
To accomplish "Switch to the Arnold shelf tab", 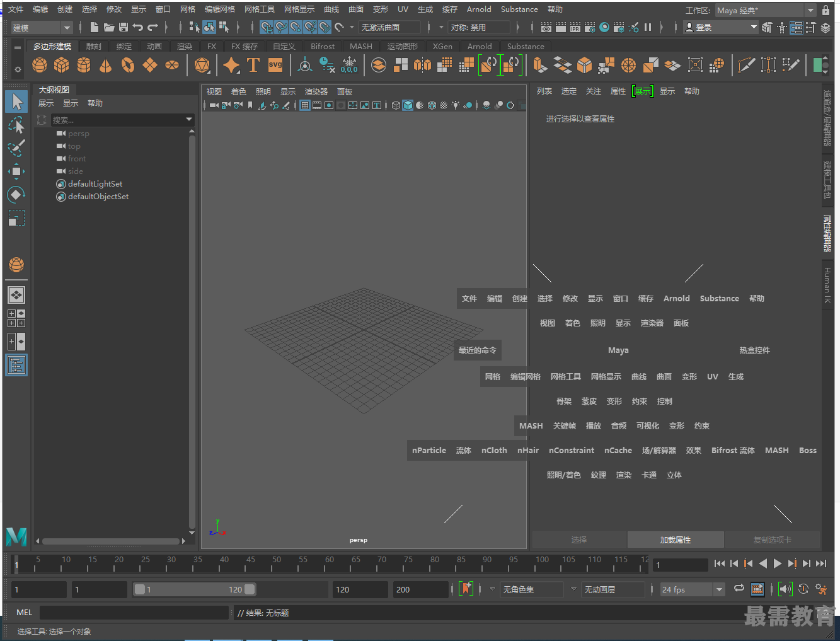I will (x=480, y=46).
